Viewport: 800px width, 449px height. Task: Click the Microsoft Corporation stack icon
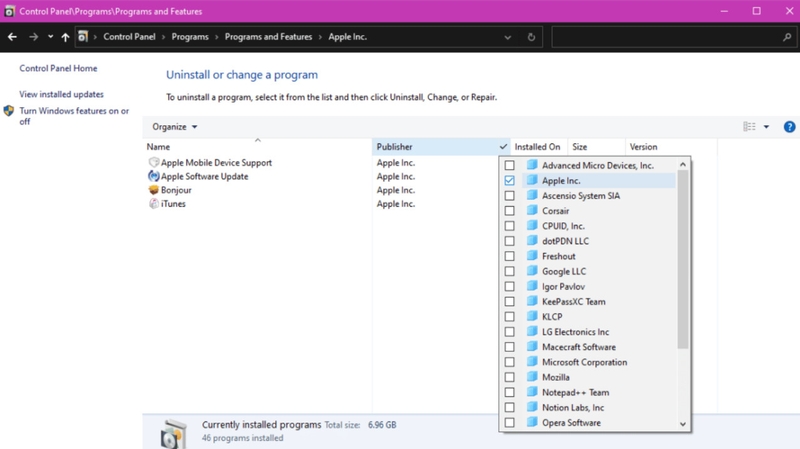point(532,362)
